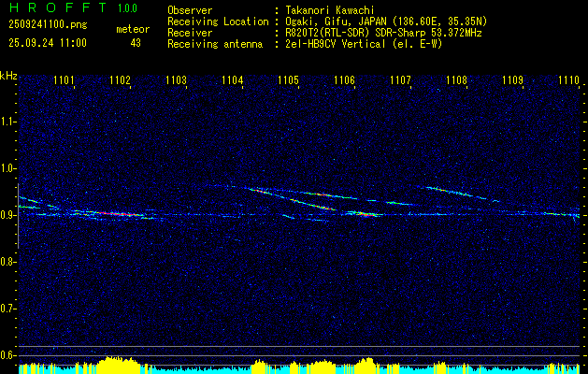
Task: Click the 0.7 frequency axis label
Action: tap(8, 308)
